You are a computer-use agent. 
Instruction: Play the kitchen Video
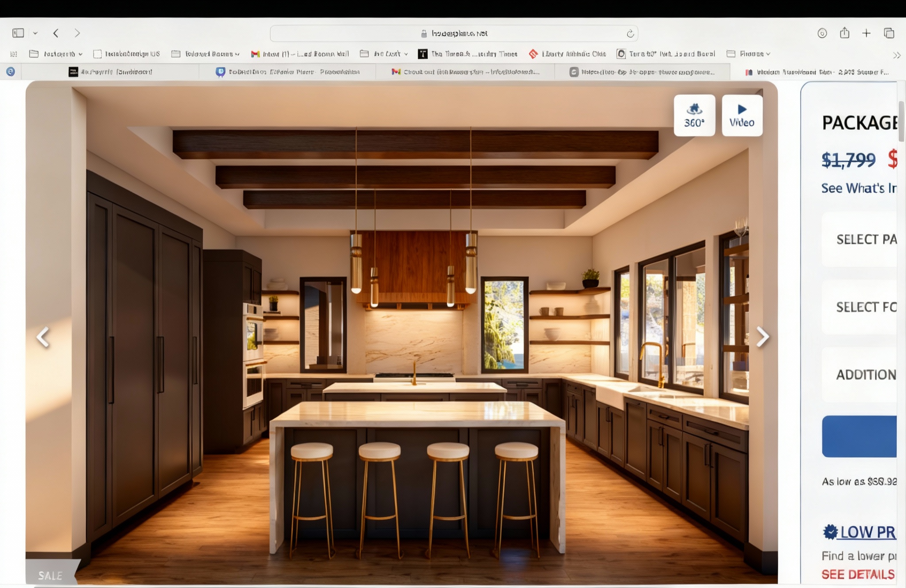point(742,115)
